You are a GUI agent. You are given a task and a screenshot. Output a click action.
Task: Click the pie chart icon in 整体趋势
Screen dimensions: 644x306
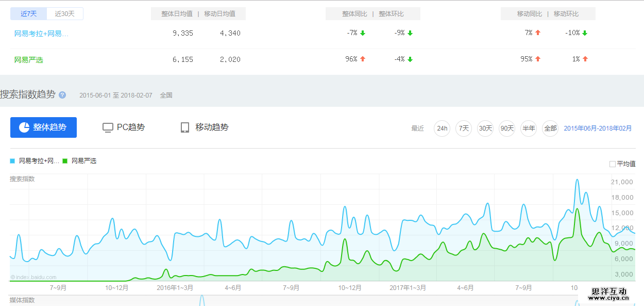24,127
